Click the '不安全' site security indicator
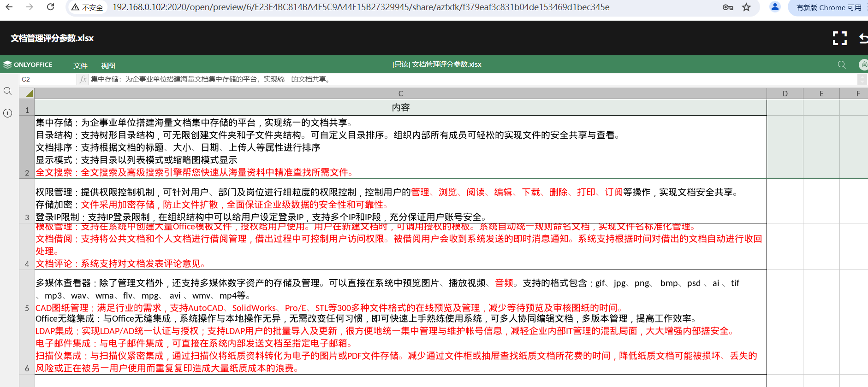Viewport: 868px width, 387px height. pyautogui.click(x=87, y=8)
